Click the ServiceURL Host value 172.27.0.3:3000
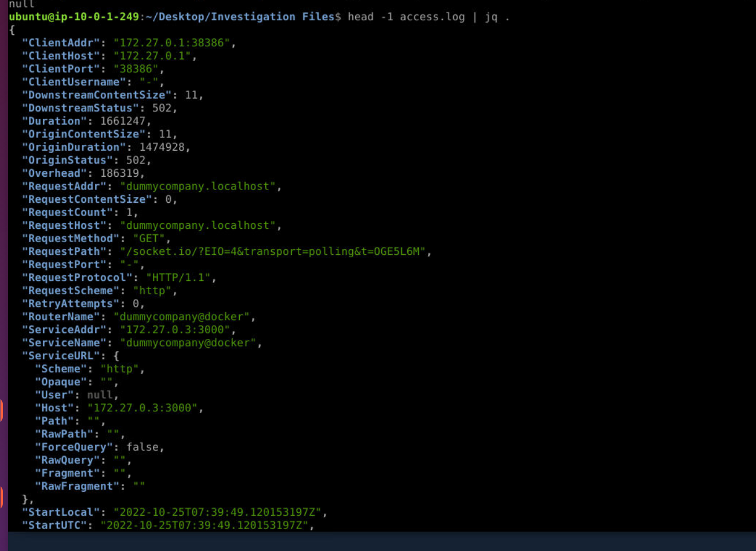The width and height of the screenshot is (756, 551). [x=142, y=408]
